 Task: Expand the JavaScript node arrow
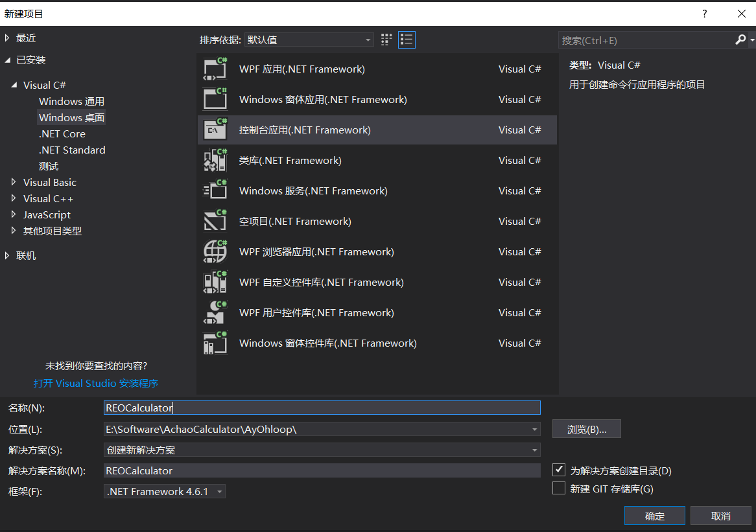point(14,214)
